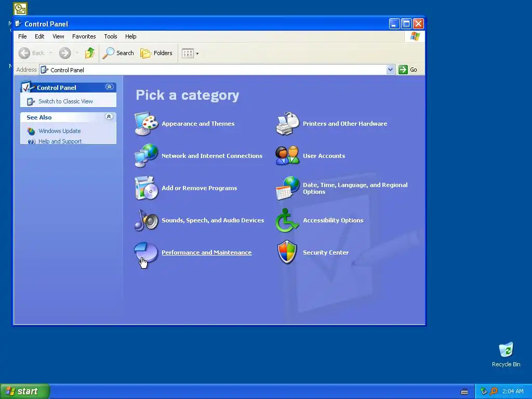Viewport: 532px width, 399px height.
Task: Click the Switch to Classic View icon
Action: [x=31, y=101]
